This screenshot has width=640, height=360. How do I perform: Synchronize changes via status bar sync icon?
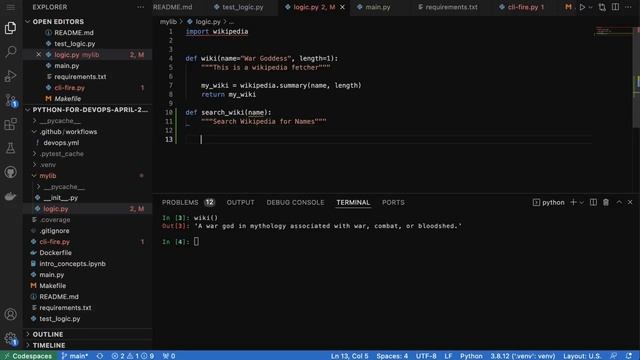tap(100, 356)
